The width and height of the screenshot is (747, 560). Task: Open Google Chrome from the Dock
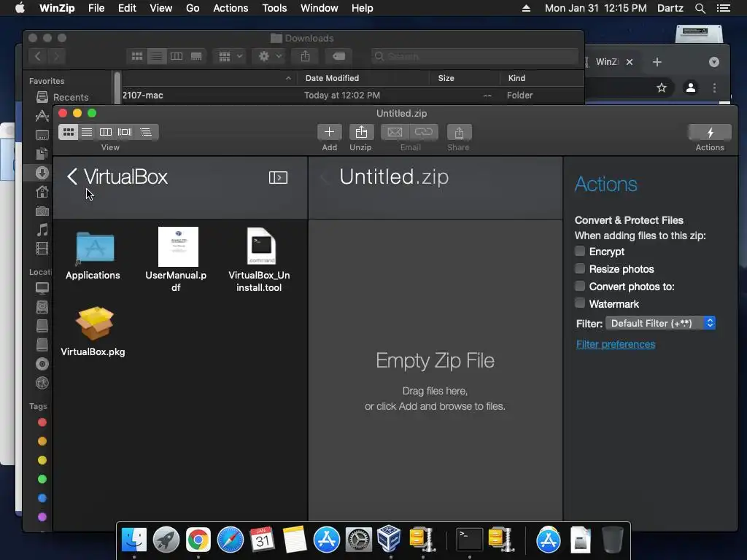pyautogui.click(x=198, y=540)
